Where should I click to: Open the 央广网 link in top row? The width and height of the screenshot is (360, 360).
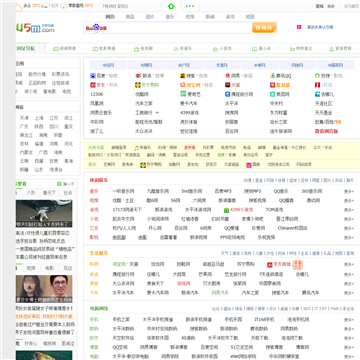tap(184, 65)
